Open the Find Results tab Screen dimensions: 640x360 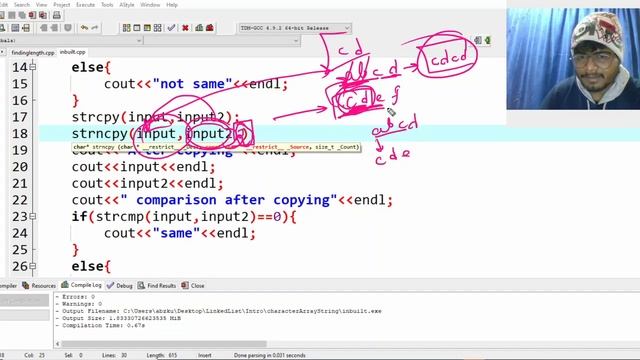157,285
